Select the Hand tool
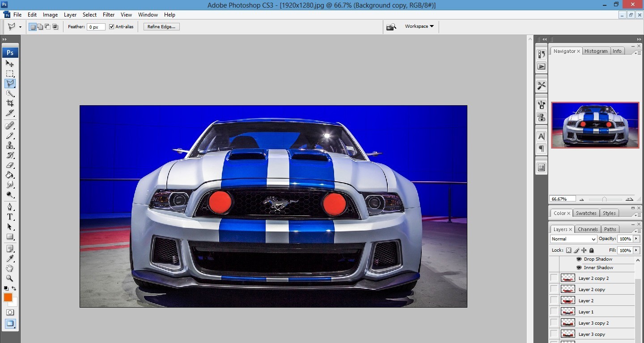This screenshot has height=343, width=644. pos(10,268)
